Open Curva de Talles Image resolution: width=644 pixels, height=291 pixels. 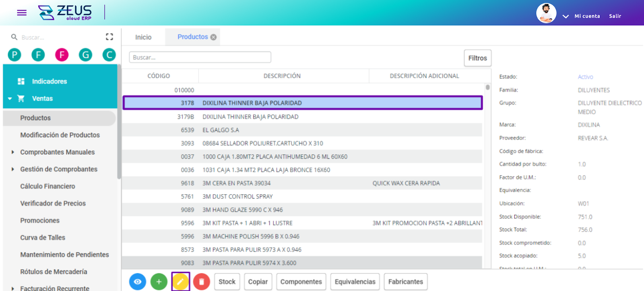[43, 238]
